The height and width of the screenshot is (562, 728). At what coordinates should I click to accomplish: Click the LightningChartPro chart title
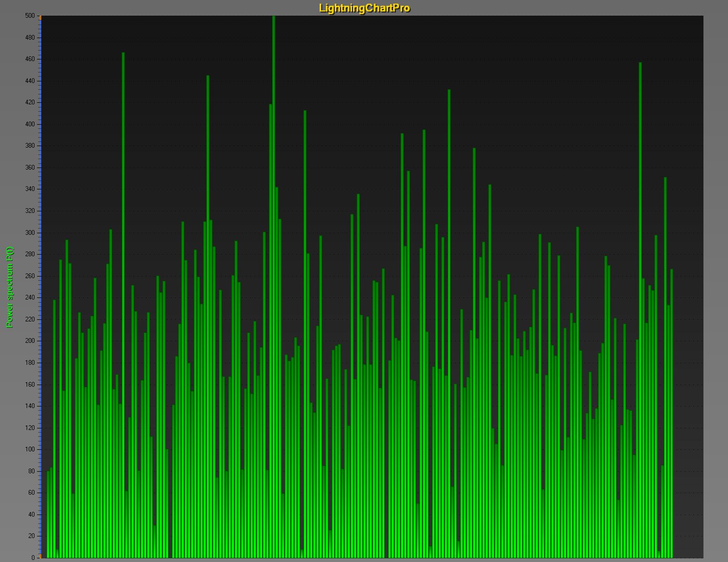pos(364,8)
